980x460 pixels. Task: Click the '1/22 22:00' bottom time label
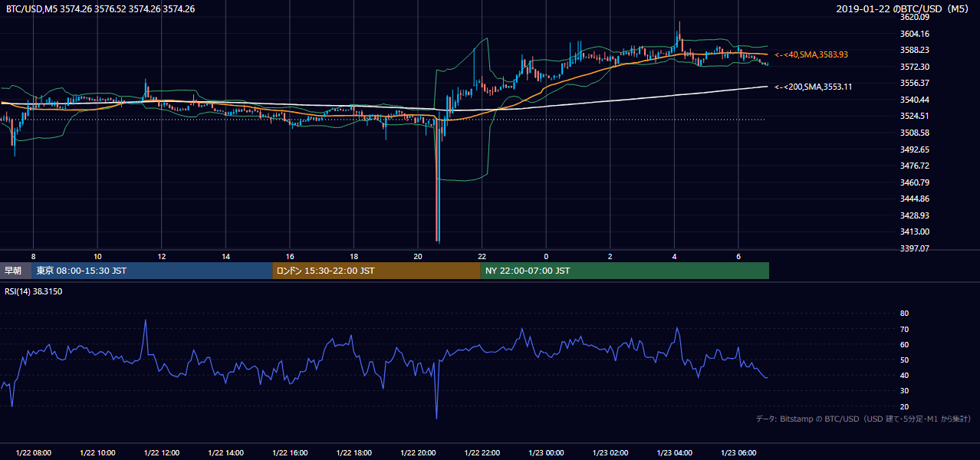pyautogui.click(x=482, y=453)
